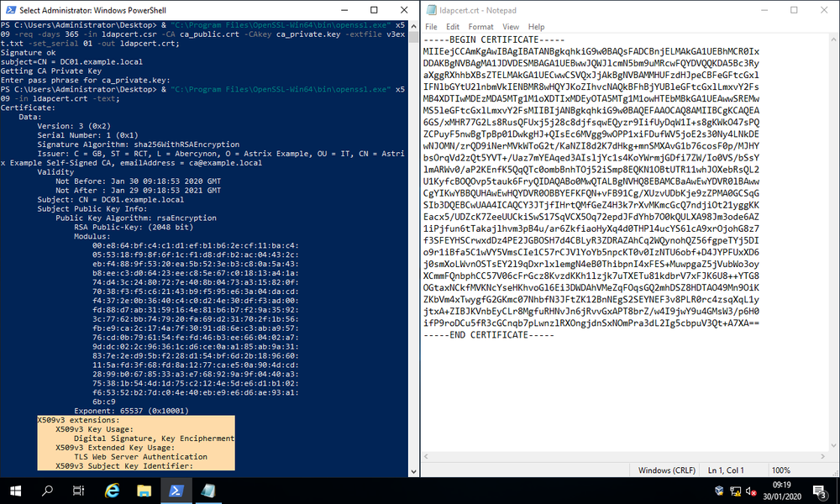Open the Help menu in Notepad
This screenshot has height=504, width=840.
click(537, 26)
